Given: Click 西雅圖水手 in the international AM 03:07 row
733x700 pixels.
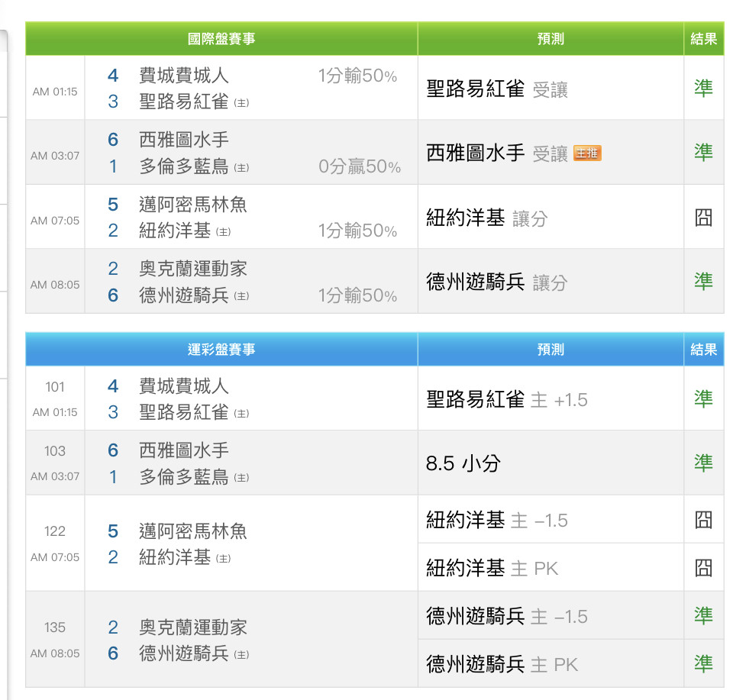Looking at the screenshot, I should click(184, 140).
